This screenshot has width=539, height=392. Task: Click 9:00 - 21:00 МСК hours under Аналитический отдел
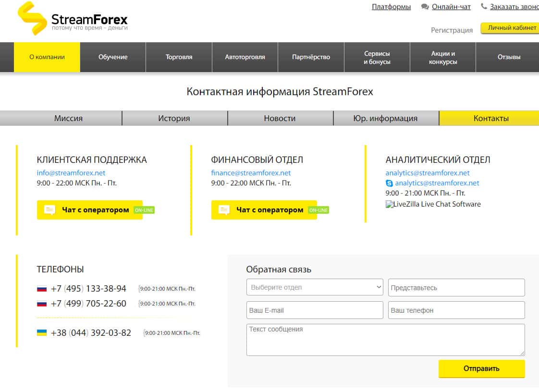click(x=425, y=193)
